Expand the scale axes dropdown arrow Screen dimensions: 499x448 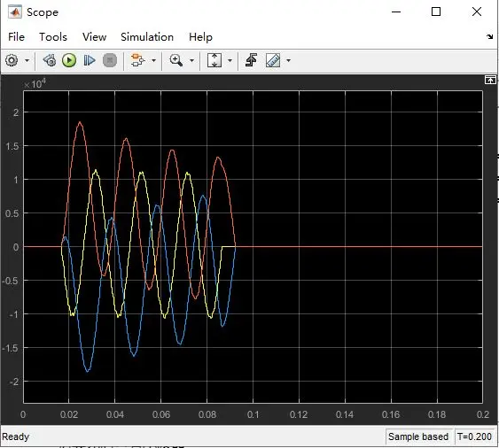point(230,60)
